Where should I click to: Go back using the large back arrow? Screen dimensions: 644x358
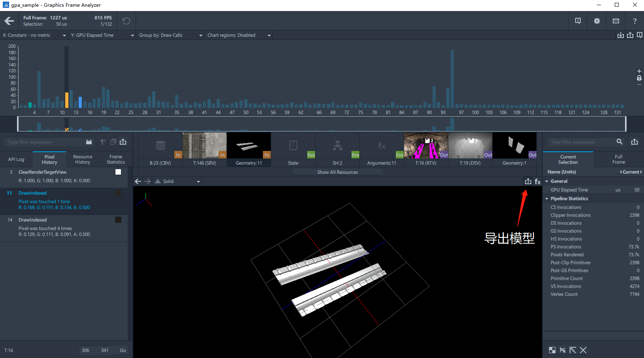(9, 21)
